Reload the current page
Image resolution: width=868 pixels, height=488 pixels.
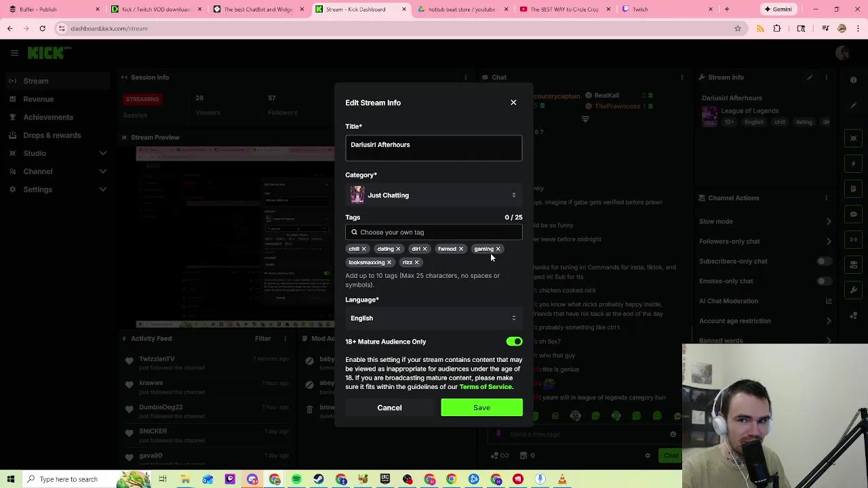(x=42, y=28)
